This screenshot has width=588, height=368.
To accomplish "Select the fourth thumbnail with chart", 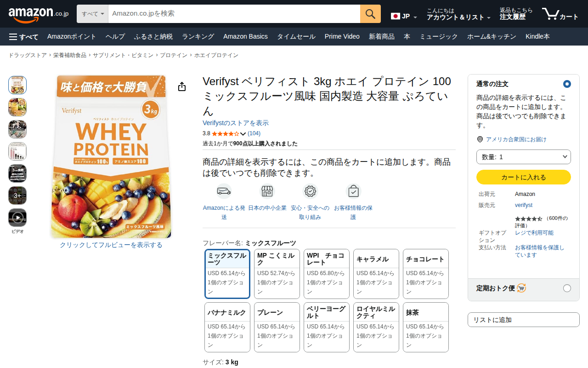I will pyautogui.click(x=17, y=151).
